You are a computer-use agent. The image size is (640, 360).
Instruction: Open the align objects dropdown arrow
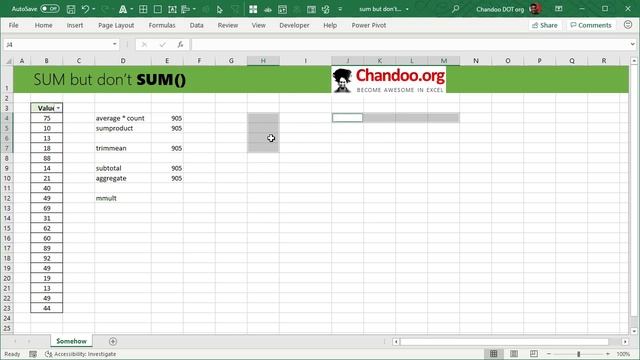click(x=194, y=9)
